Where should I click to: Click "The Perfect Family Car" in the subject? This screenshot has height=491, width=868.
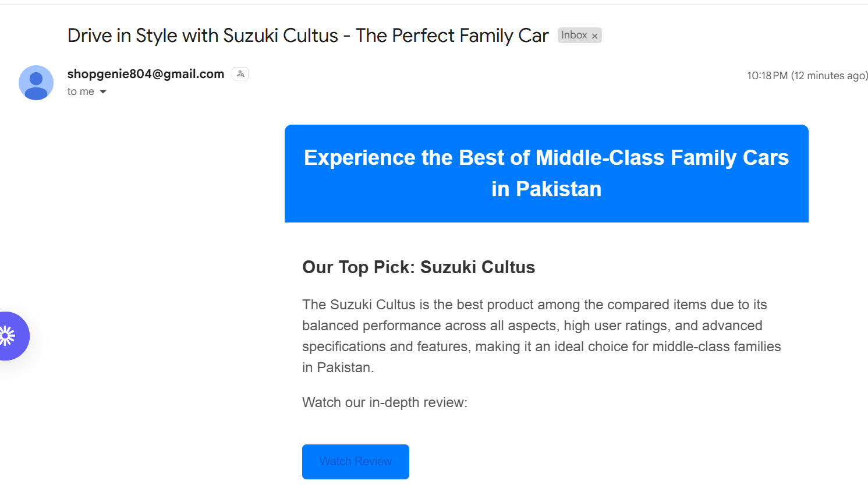pos(452,36)
